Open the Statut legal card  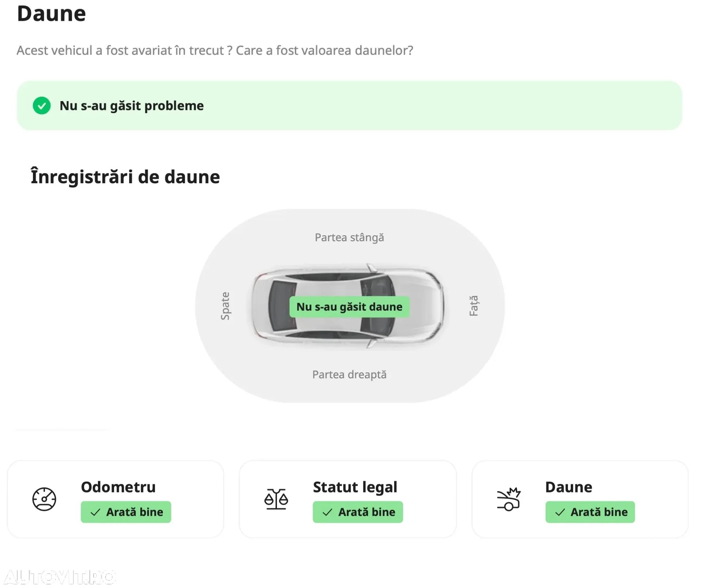[x=348, y=499]
